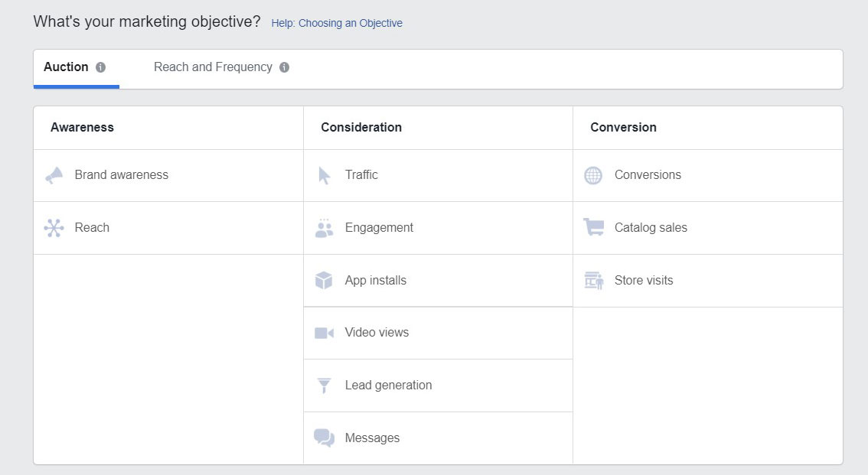Select the Lead generation objective label
This screenshot has width=868, height=475.
click(389, 386)
